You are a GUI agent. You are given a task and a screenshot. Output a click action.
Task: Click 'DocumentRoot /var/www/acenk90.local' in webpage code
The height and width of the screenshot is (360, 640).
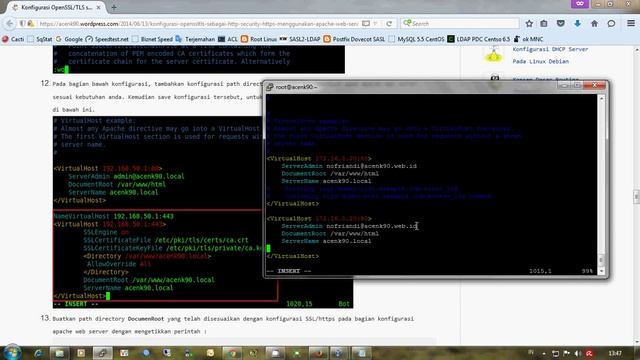[149, 280]
